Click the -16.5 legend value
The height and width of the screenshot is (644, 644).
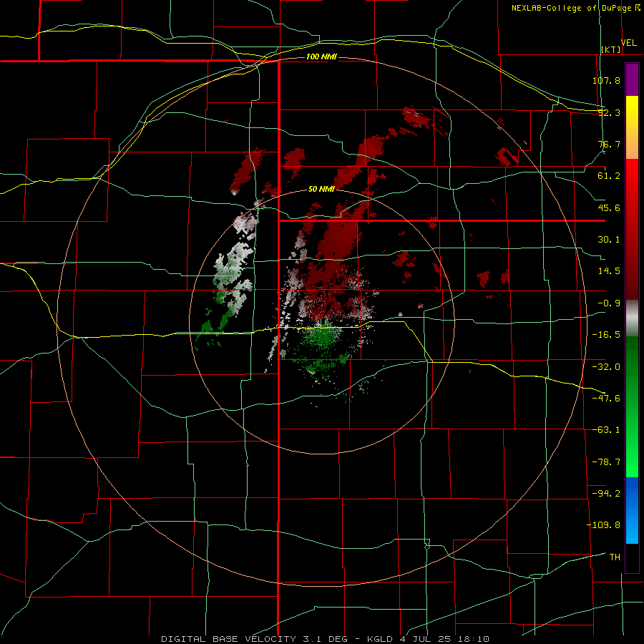606,335
